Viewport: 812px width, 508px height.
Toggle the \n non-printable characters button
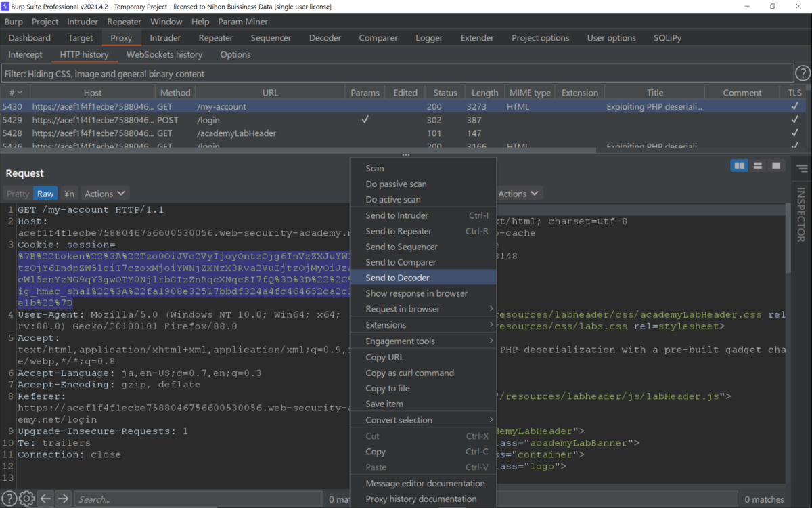click(x=69, y=194)
